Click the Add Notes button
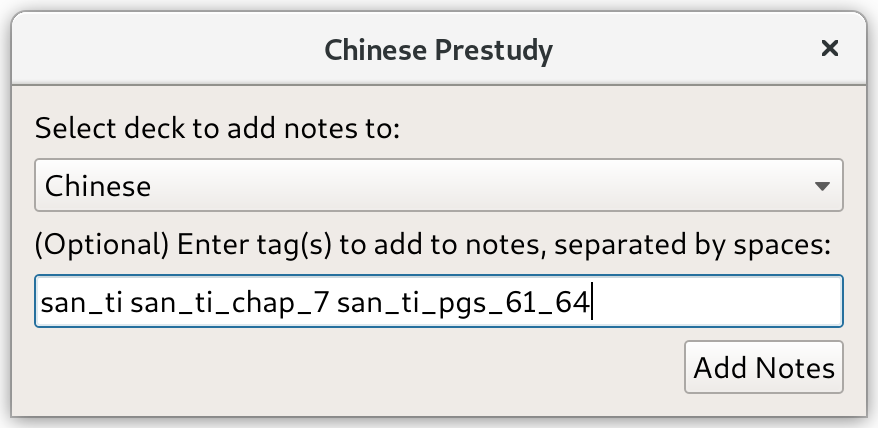This screenshot has height=428, width=878. [x=763, y=367]
